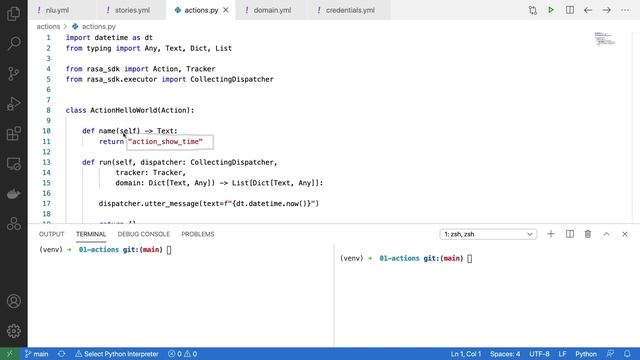Screen dimensions: 640x360
Task: Open errors and warnings count in status bar
Action: coord(182,354)
